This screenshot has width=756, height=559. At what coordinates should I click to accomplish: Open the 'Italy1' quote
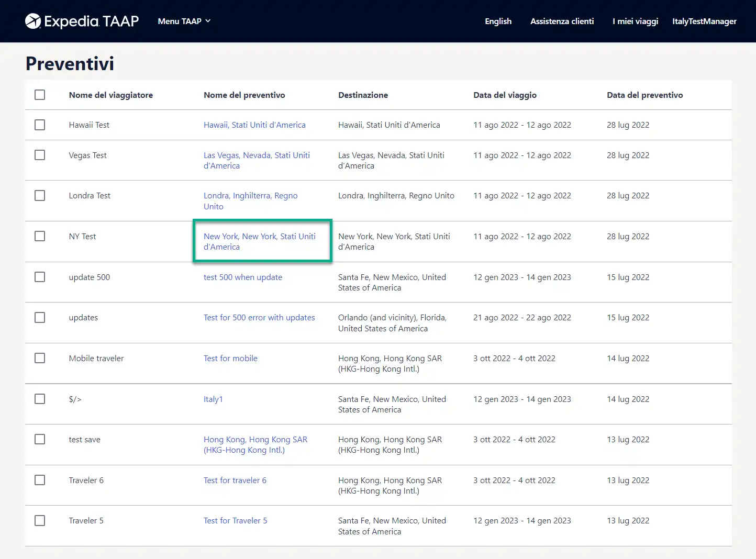(x=213, y=399)
